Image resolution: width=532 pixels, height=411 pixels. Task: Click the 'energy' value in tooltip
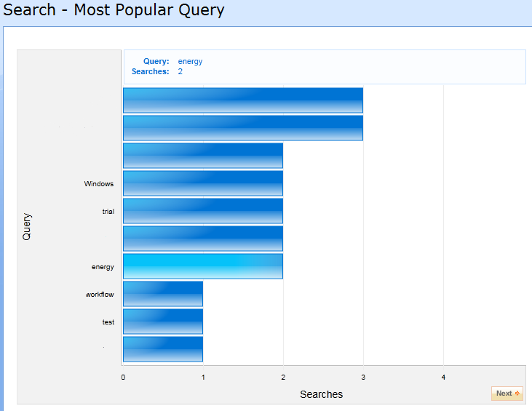tap(190, 61)
